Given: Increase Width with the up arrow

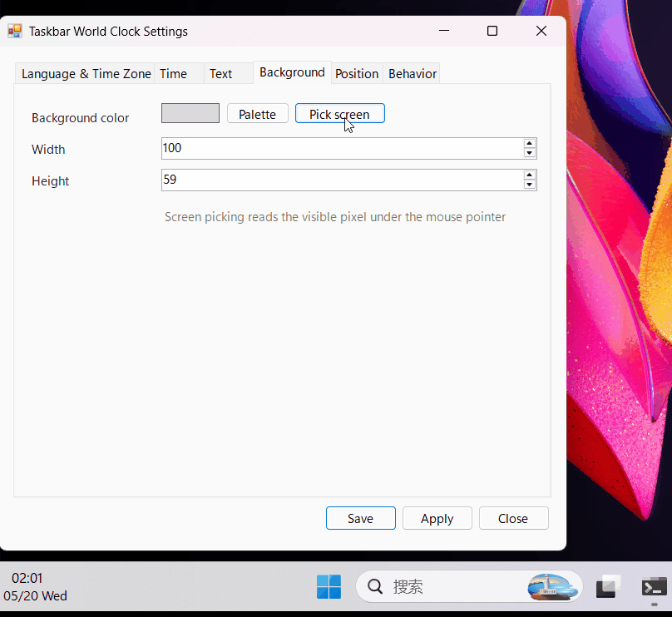Looking at the screenshot, I should click(x=530, y=144).
